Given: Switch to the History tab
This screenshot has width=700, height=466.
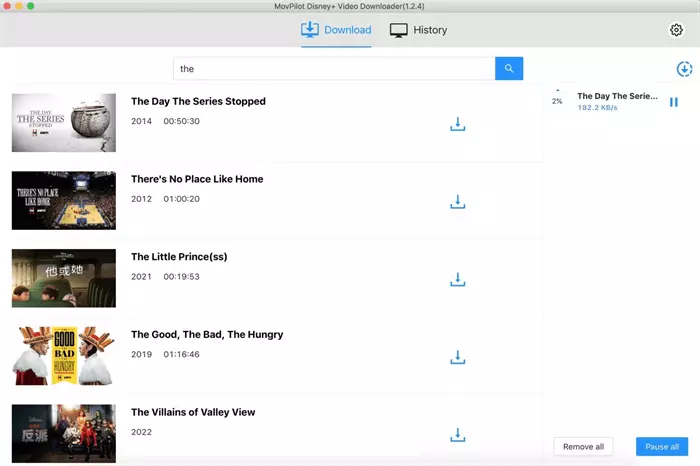Looking at the screenshot, I should [418, 30].
